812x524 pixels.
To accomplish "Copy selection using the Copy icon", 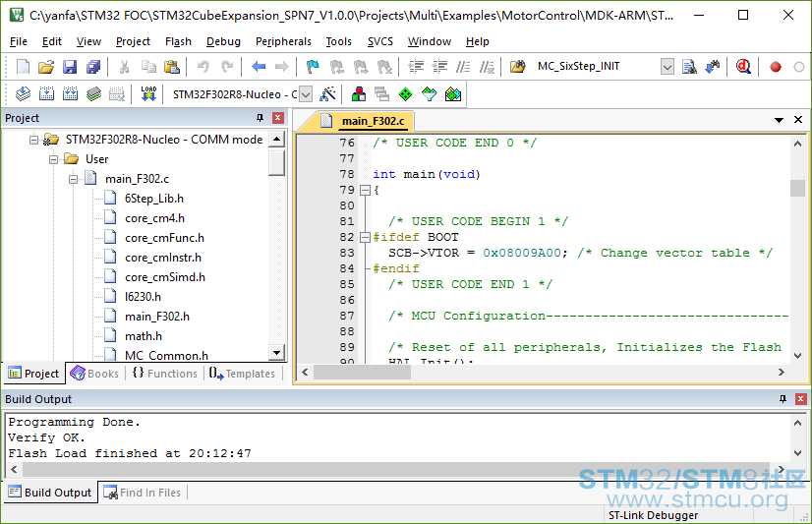I will click(x=148, y=67).
